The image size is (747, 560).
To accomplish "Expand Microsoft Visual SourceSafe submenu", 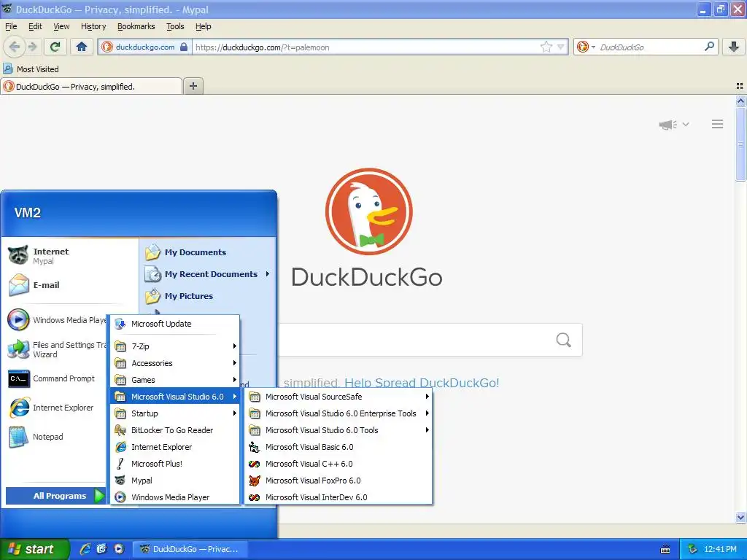I will point(338,397).
